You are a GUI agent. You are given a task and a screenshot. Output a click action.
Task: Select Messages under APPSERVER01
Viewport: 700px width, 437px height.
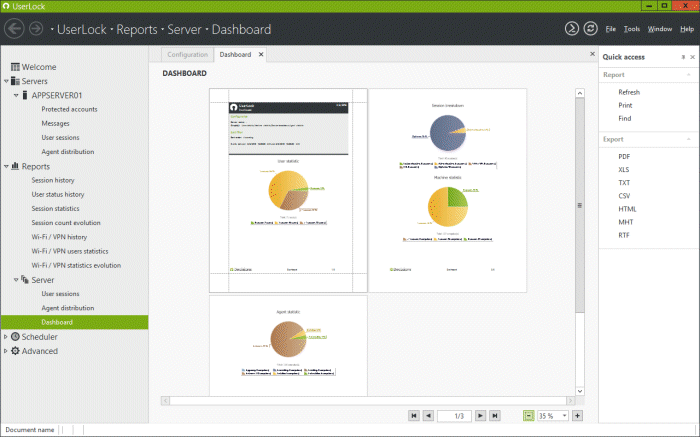[55, 123]
